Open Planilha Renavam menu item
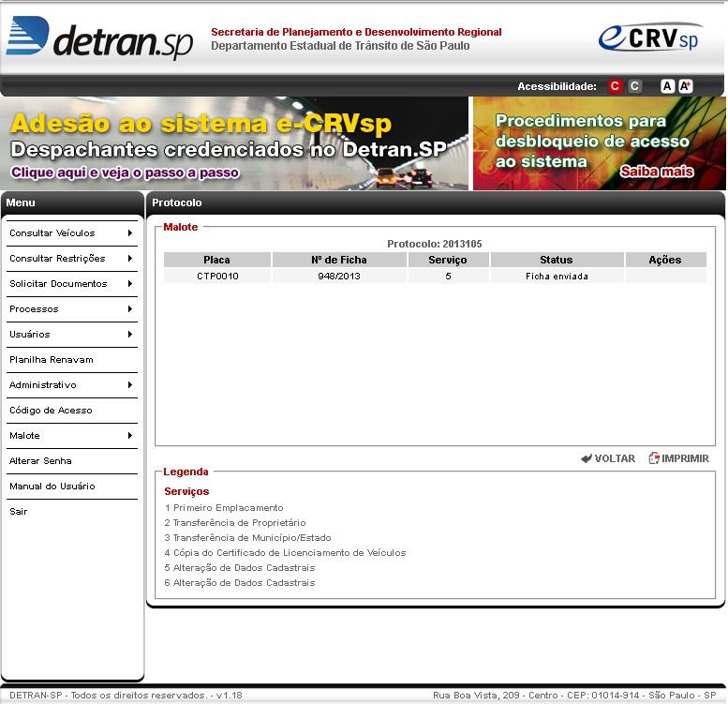728x704 pixels. coord(72,360)
